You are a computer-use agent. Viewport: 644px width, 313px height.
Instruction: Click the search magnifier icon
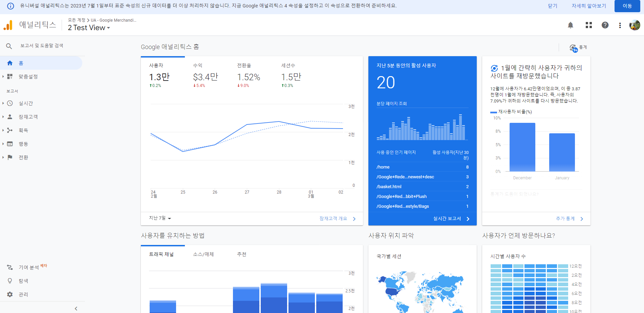coord(9,46)
